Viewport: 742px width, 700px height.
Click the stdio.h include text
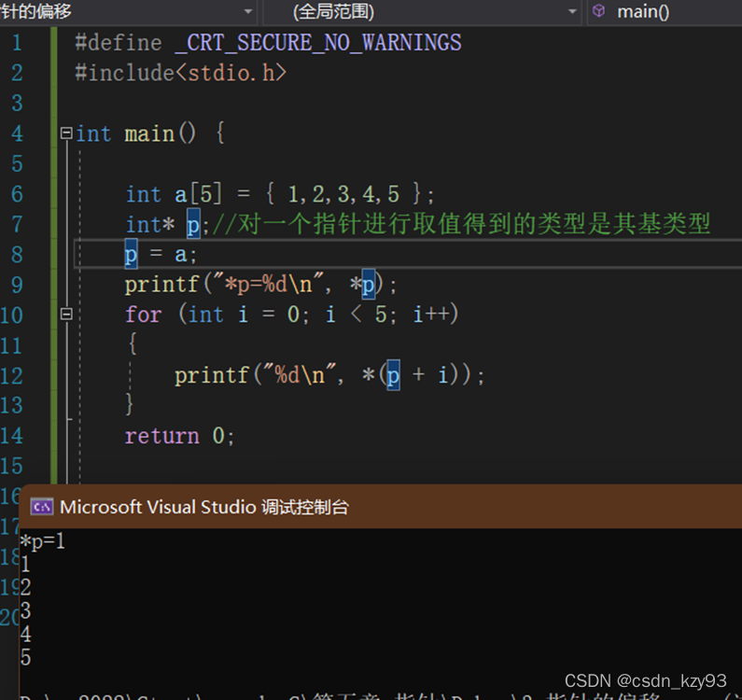(x=231, y=73)
